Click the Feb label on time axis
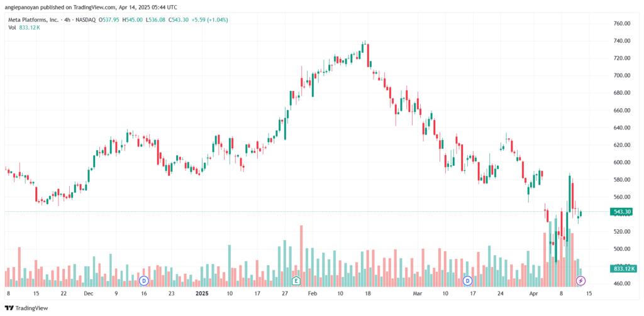The width and height of the screenshot is (644, 316). [313, 294]
